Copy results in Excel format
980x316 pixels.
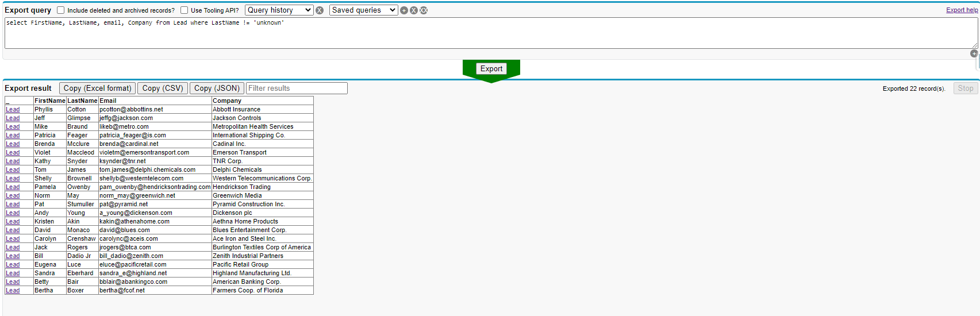(97, 88)
